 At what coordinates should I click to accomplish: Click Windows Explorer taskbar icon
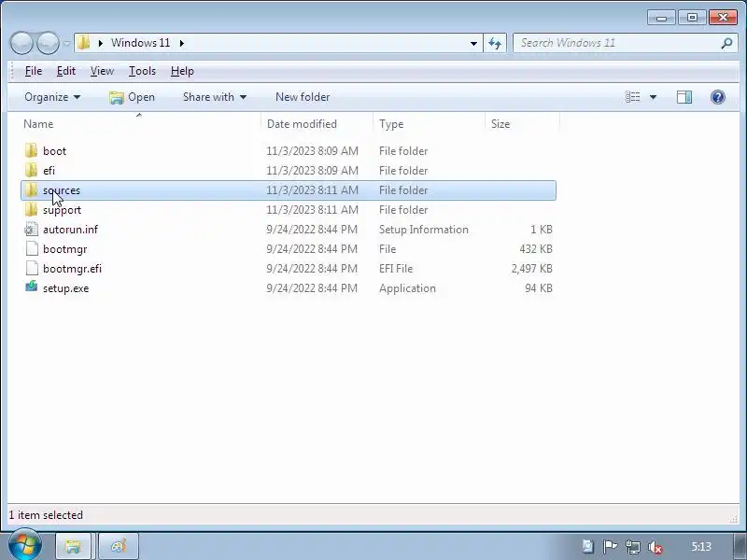[73, 546]
